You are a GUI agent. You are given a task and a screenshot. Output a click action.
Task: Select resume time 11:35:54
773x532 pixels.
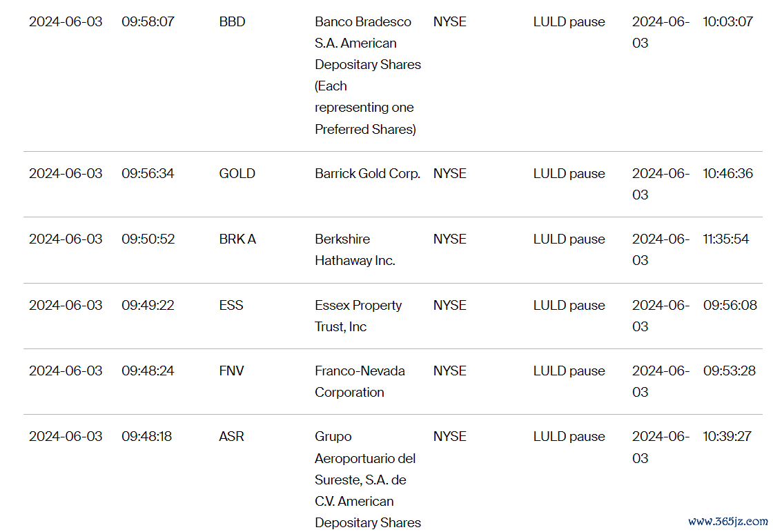(x=725, y=239)
